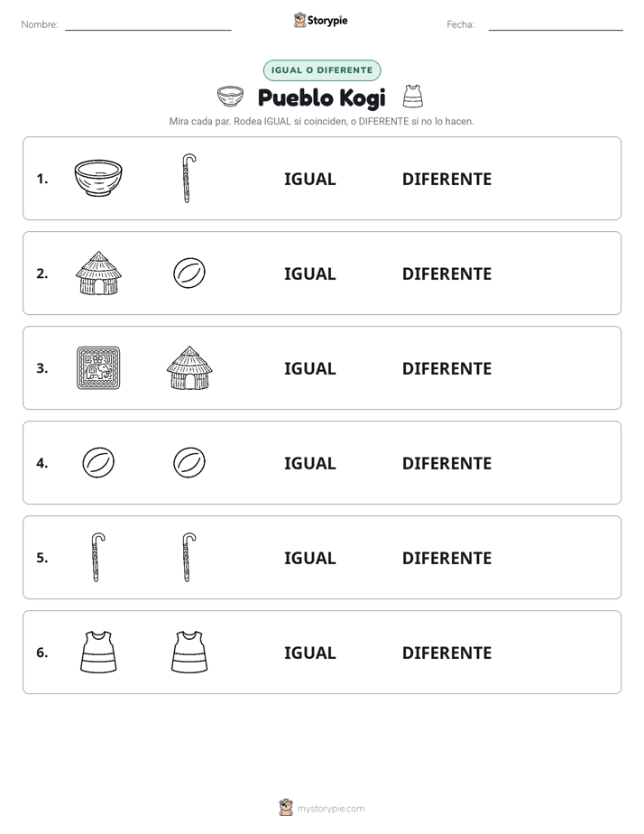Choose DIFERENTE for row 3
This screenshot has height=834, width=644.
tap(446, 368)
